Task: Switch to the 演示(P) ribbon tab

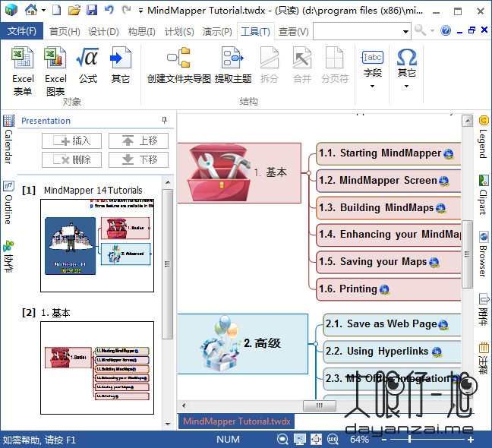Action: tap(217, 31)
